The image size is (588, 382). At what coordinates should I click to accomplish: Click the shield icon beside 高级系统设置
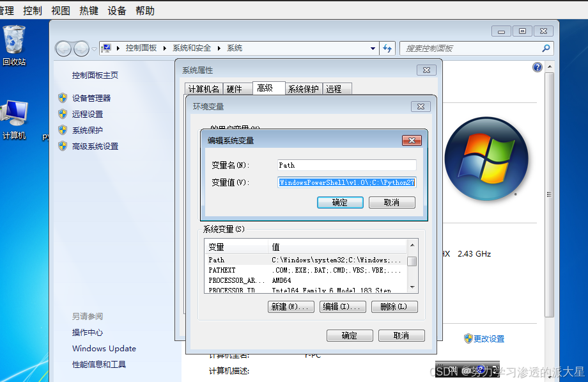pyautogui.click(x=63, y=146)
